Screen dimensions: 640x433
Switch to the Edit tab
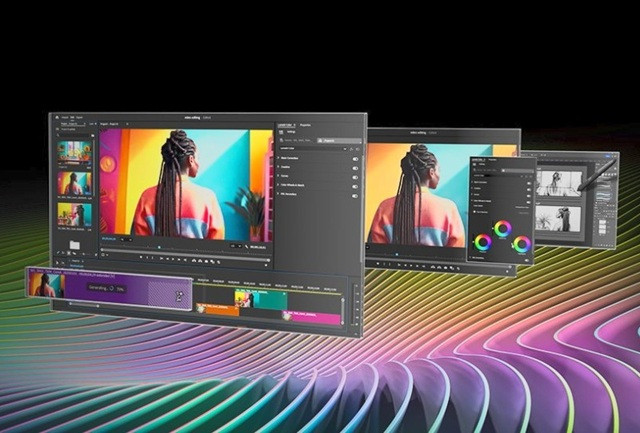tap(72, 118)
